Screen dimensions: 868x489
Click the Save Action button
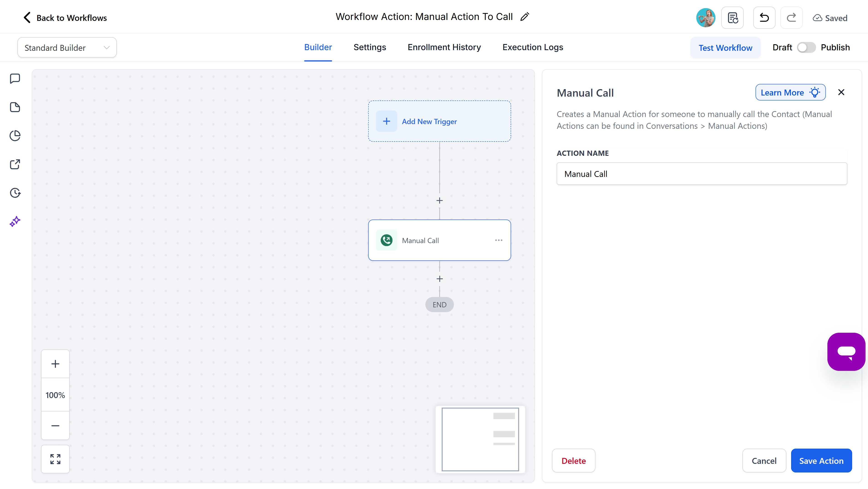[821, 460]
